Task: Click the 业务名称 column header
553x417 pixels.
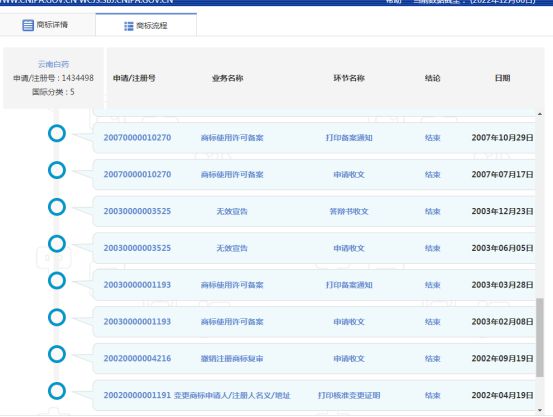Action: 227,78
